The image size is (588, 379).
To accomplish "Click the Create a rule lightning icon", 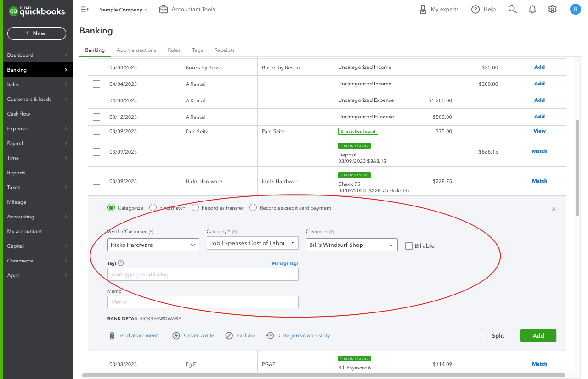I will point(176,336).
